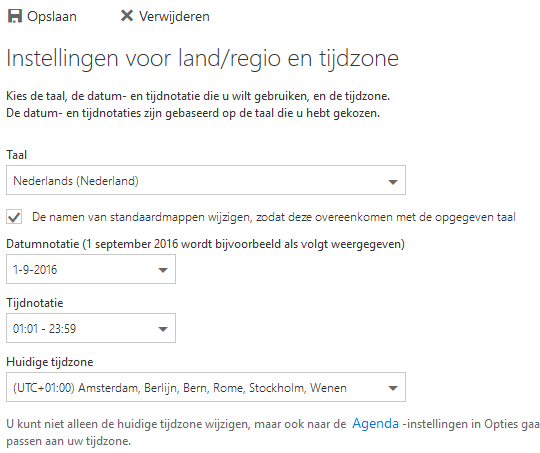
Task: Open the UTC+01:00 Amsterdam timezone combo box
Action: tap(206, 387)
